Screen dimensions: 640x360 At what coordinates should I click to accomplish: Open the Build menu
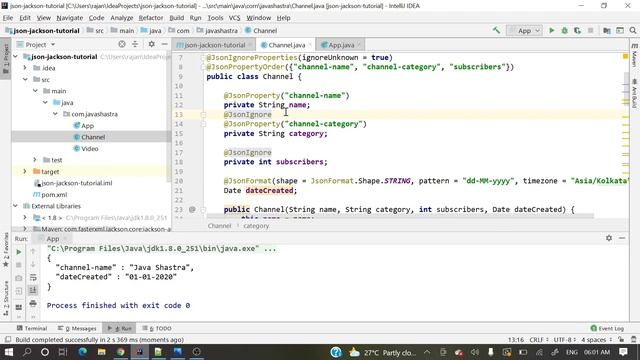pyautogui.click(x=176, y=18)
